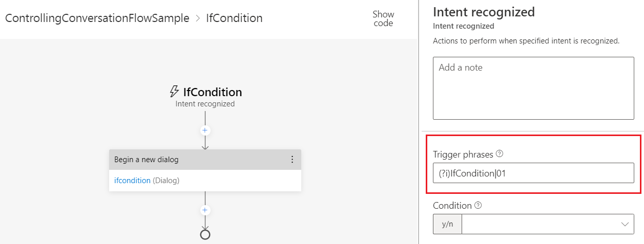644x244 pixels.
Task: Click the Trigger phrases help icon
Action: [500, 153]
